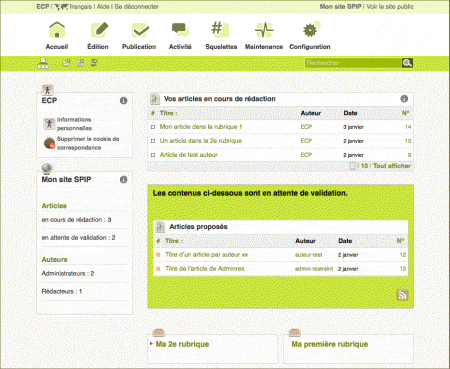Click the RSS feed icon in the validation box

coord(403,295)
